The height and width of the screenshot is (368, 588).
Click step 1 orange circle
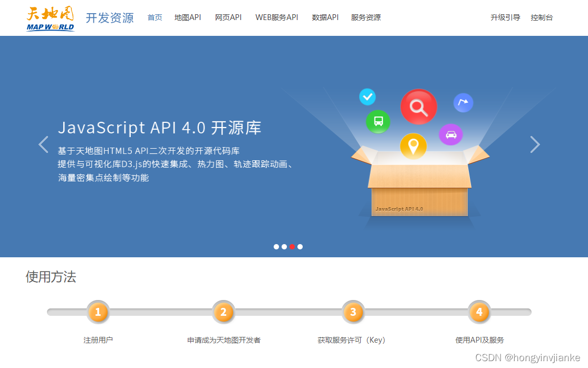[98, 312]
